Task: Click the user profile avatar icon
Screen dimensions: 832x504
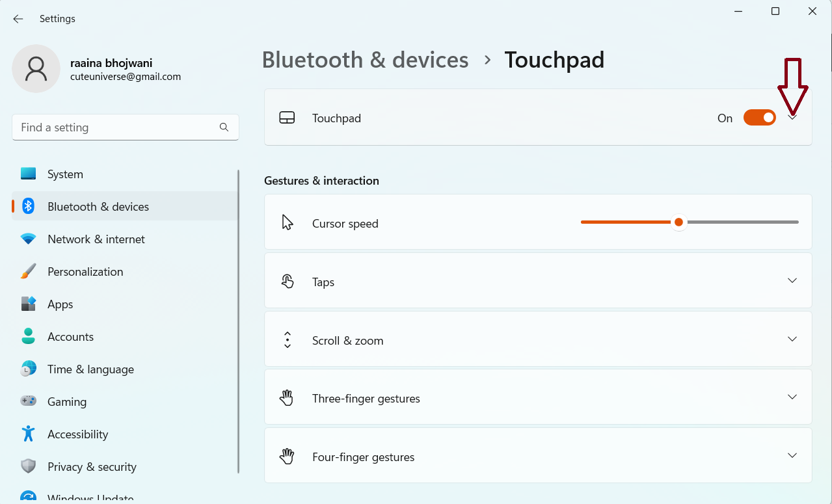Action: [36, 69]
